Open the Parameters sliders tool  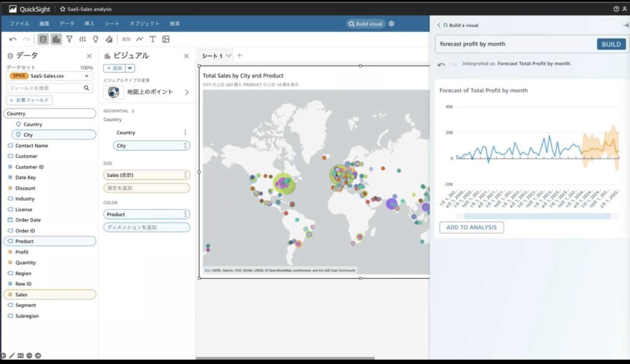82,39
